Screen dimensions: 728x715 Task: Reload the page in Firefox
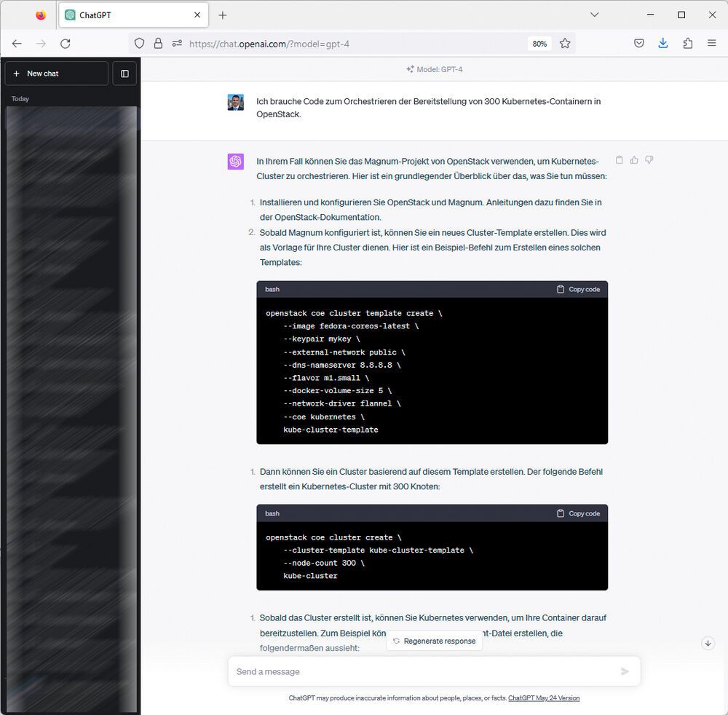(66, 44)
